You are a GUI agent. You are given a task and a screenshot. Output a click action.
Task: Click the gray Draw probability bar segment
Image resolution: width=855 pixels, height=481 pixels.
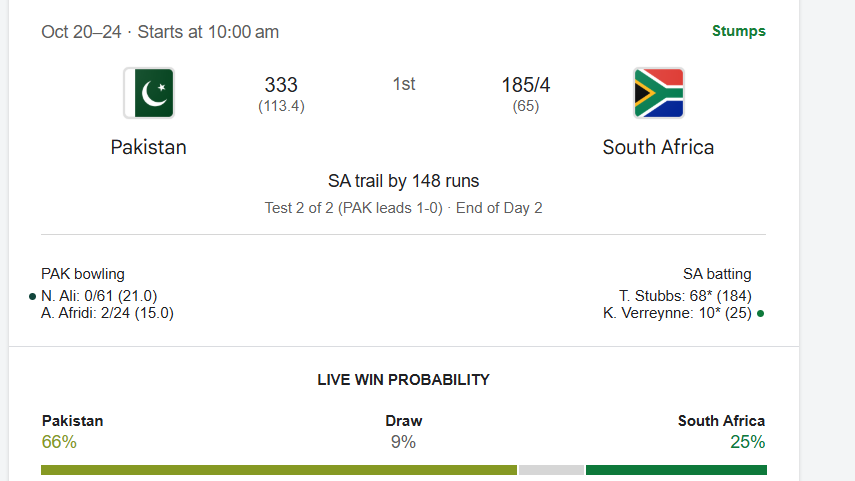click(551, 470)
